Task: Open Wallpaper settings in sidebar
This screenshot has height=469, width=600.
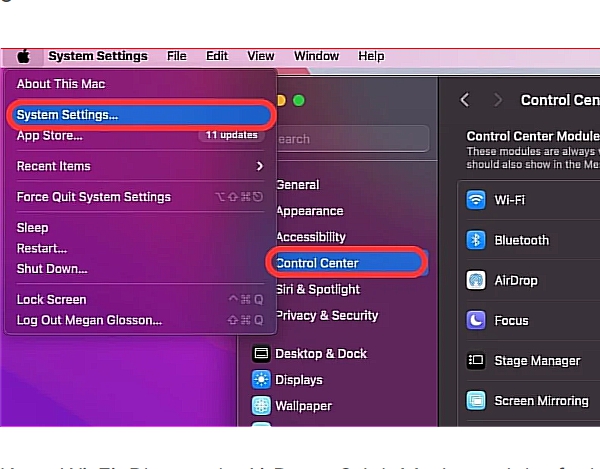Action: pyautogui.click(x=303, y=406)
